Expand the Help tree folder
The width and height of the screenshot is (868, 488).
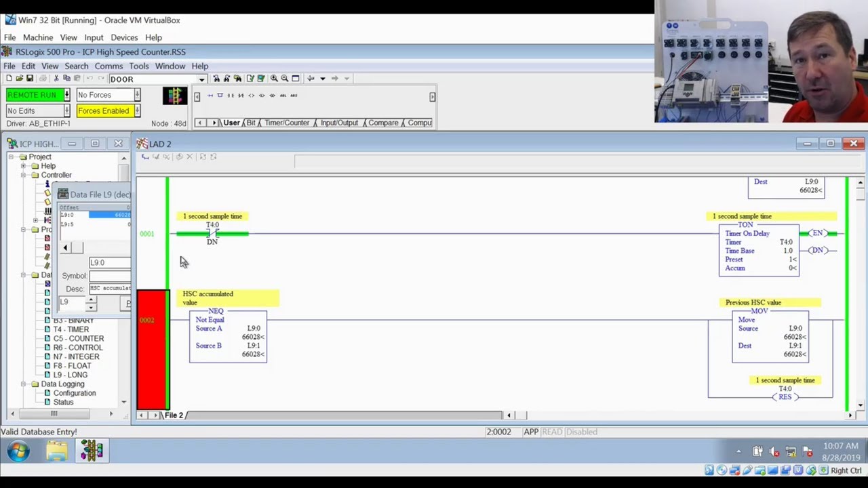click(24, 166)
